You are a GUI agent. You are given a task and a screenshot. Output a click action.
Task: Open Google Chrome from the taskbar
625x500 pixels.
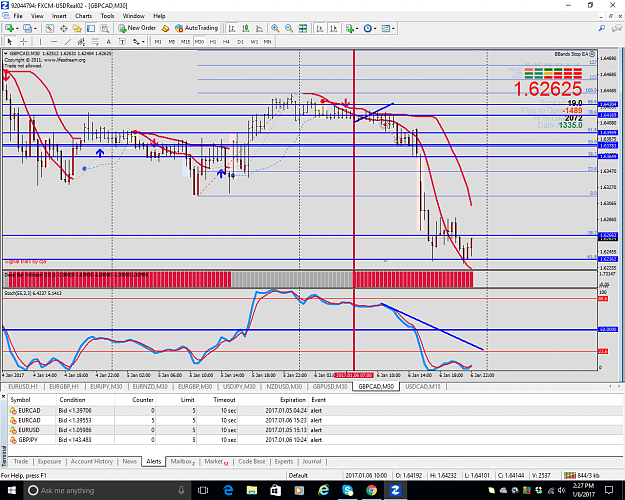[371, 490]
